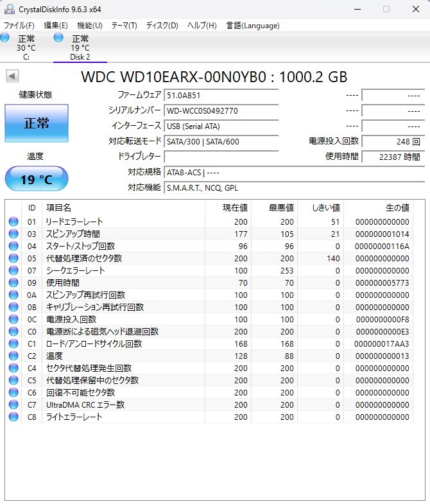Click the raw value 0000000116A
430x504 pixels.
[382, 246]
